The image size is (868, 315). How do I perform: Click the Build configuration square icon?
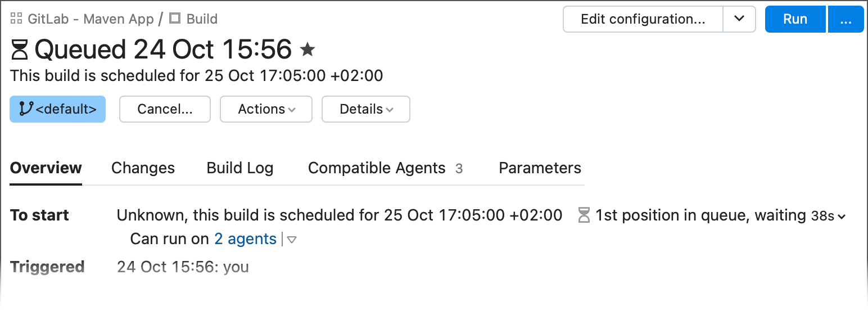pos(175,19)
